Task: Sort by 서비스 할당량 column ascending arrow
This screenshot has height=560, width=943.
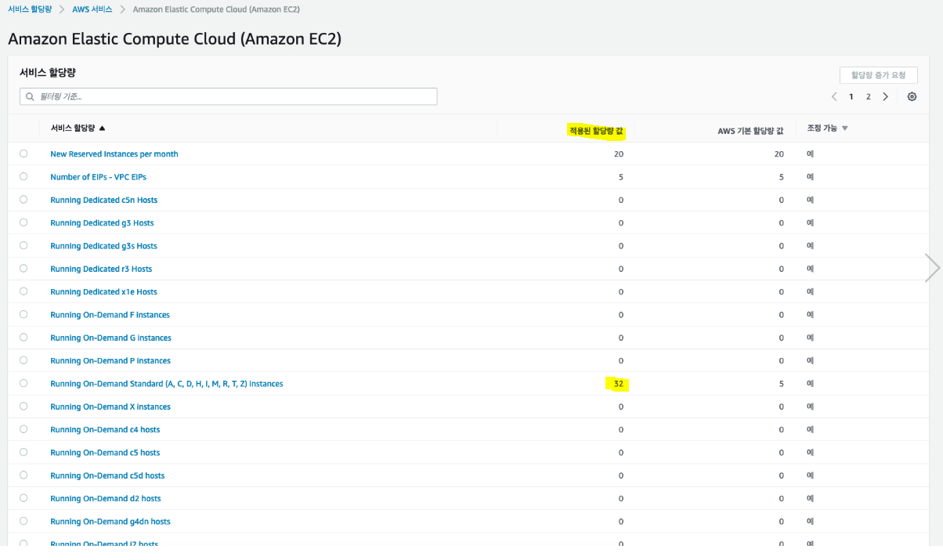Action: point(102,128)
